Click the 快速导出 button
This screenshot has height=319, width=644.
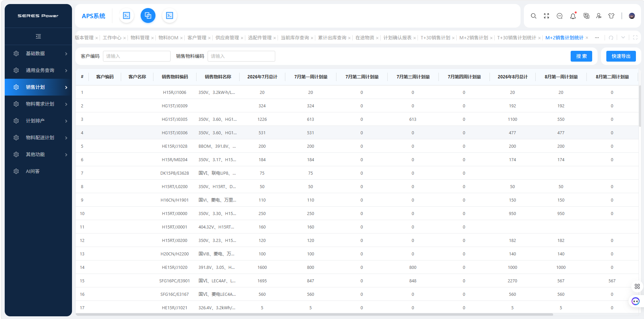click(621, 56)
